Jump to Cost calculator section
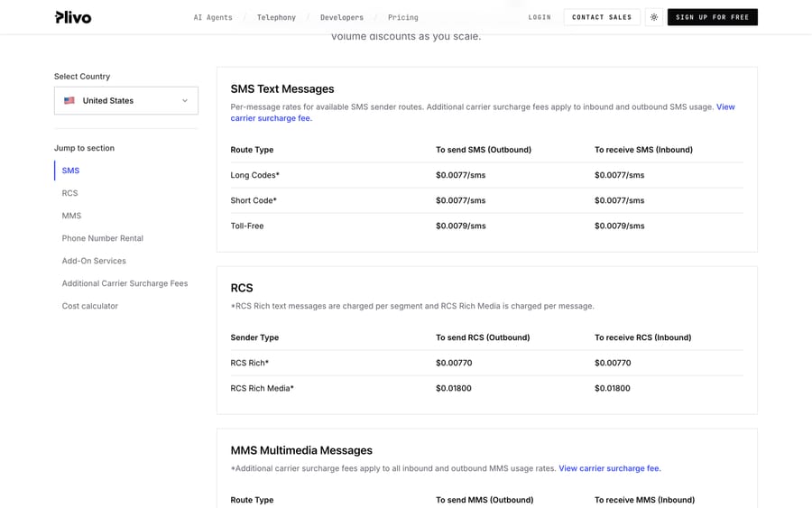Image resolution: width=812 pixels, height=508 pixels. coord(90,306)
